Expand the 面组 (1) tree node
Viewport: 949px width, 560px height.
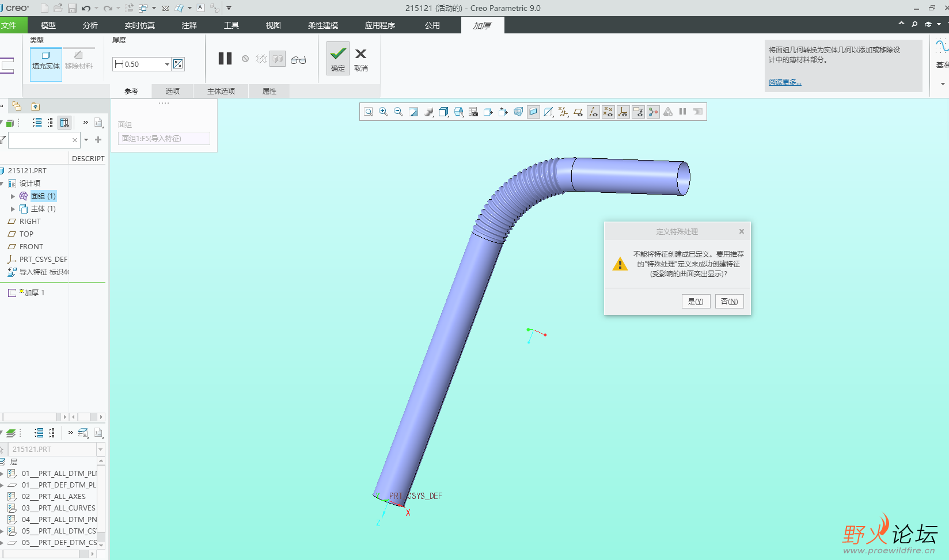pyautogui.click(x=13, y=196)
